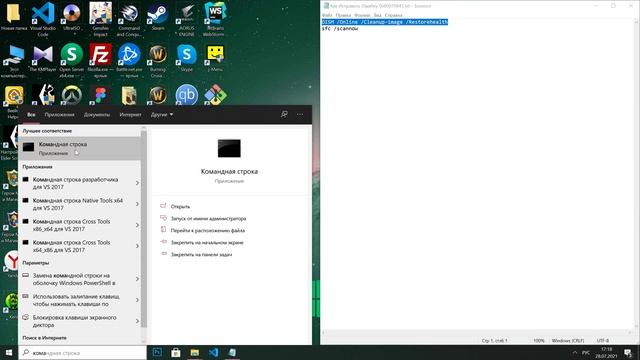Click "Перейти к расположению файла"
Image resolution: width=640 pixels, height=360 pixels.
(207, 230)
